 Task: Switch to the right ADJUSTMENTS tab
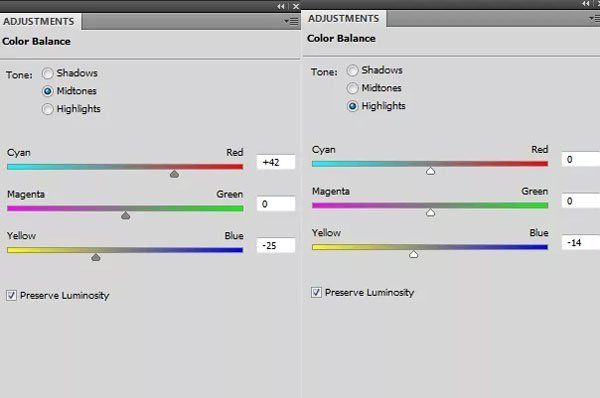coord(344,18)
